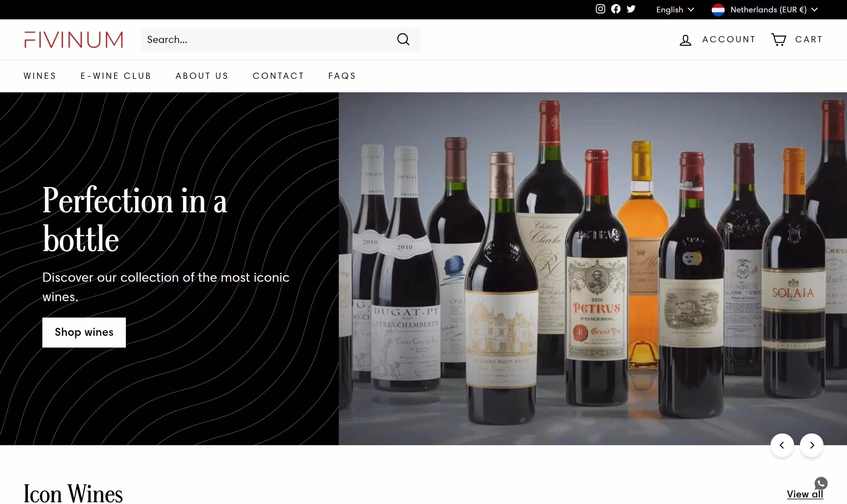
Task: Open the Wines menu
Action: click(40, 76)
